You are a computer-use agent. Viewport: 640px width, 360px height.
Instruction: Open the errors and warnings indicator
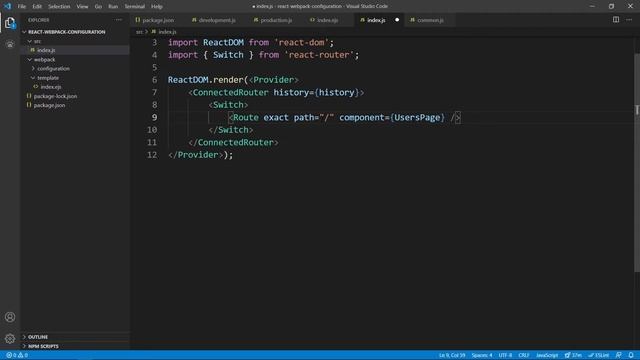click(17, 355)
